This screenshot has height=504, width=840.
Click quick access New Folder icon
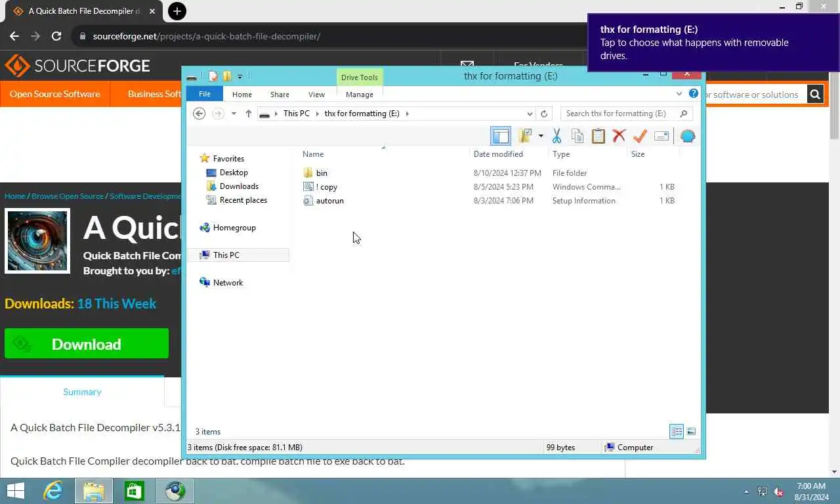point(227,76)
